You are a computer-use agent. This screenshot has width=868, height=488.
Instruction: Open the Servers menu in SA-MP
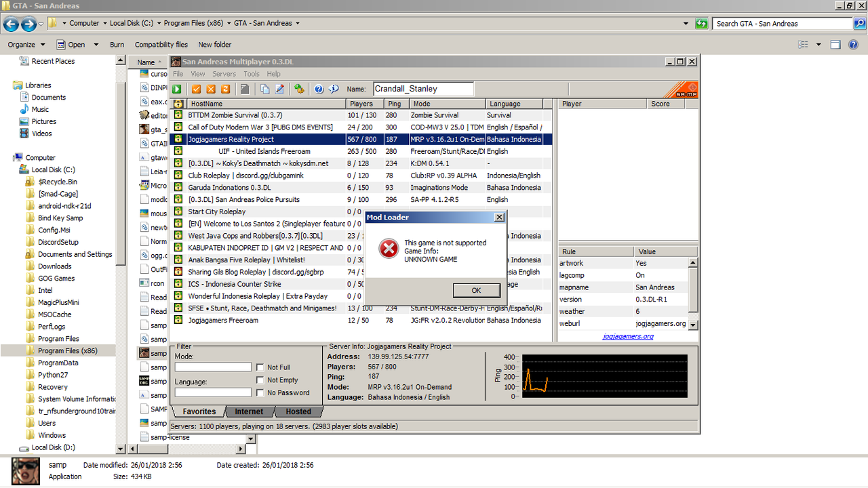(x=224, y=74)
